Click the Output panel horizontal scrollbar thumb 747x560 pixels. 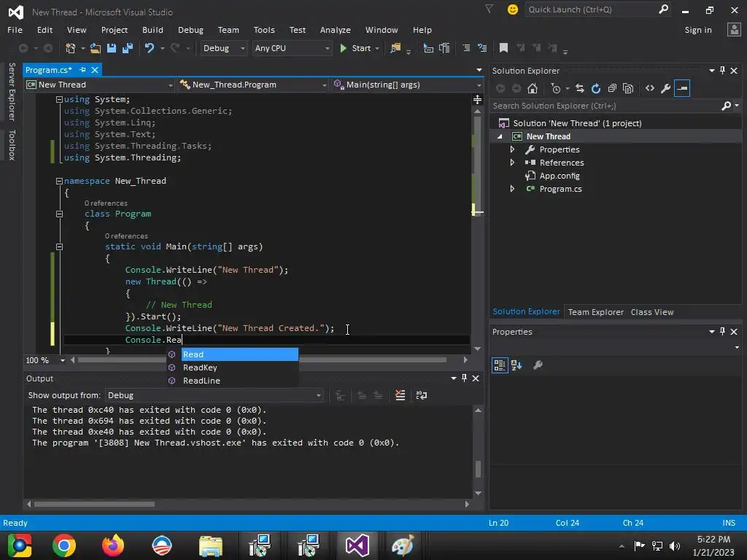[94, 504]
